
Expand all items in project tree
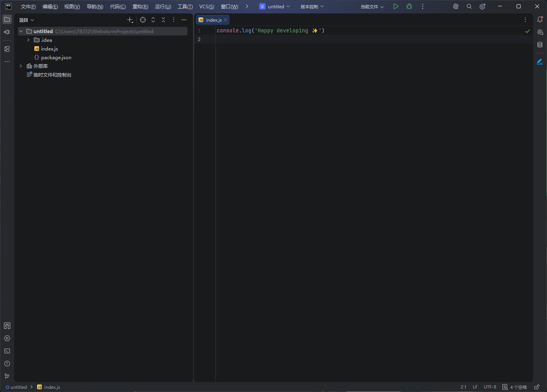[x=153, y=20]
